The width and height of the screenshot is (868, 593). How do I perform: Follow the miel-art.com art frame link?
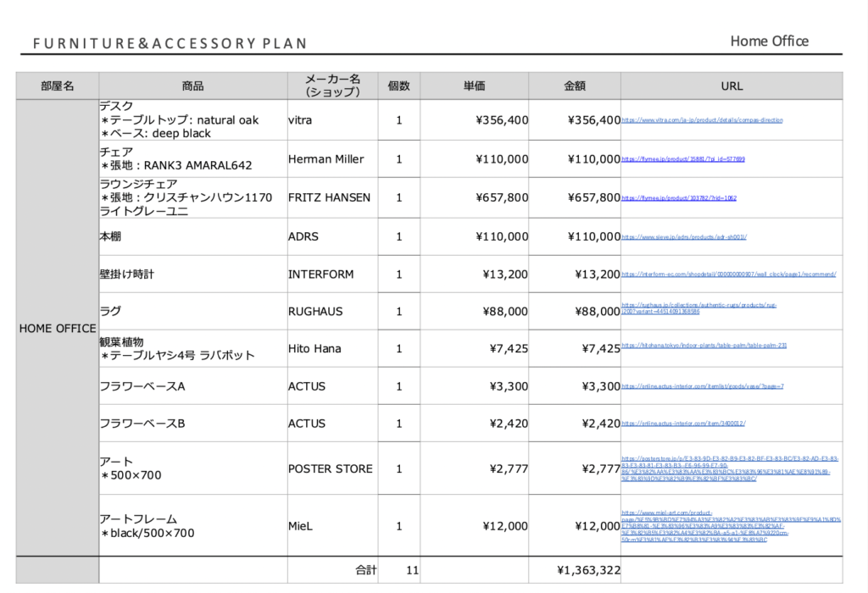point(729,525)
